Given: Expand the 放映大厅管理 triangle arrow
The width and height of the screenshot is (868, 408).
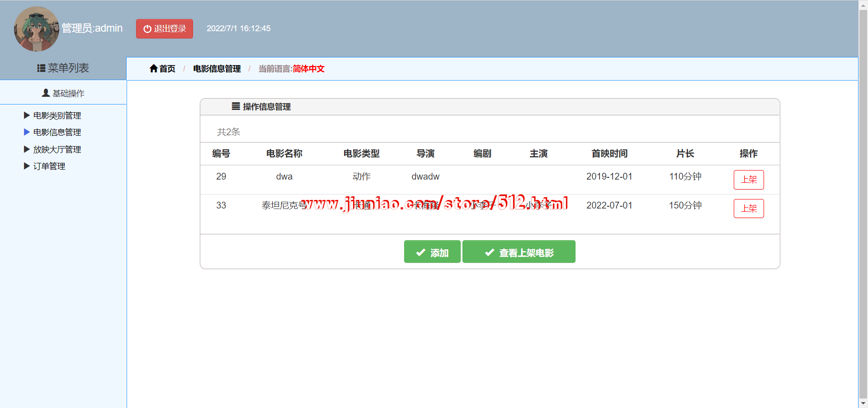Looking at the screenshot, I should (x=27, y=149).
